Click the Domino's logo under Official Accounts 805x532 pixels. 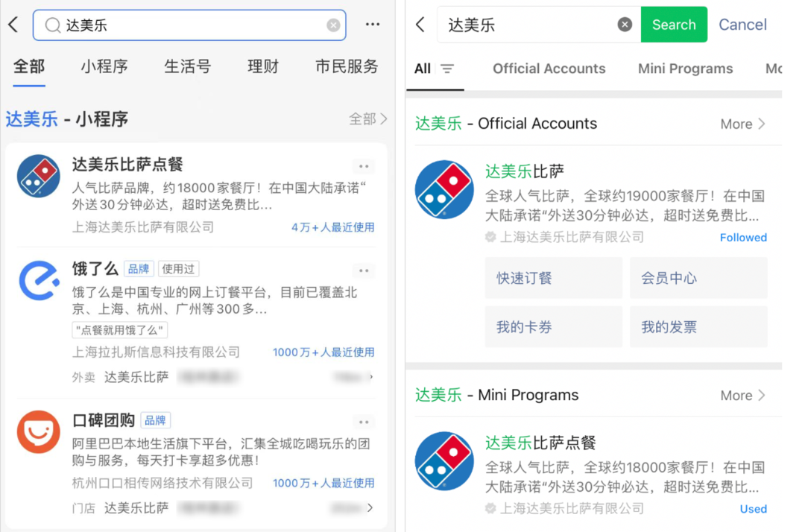444,189
